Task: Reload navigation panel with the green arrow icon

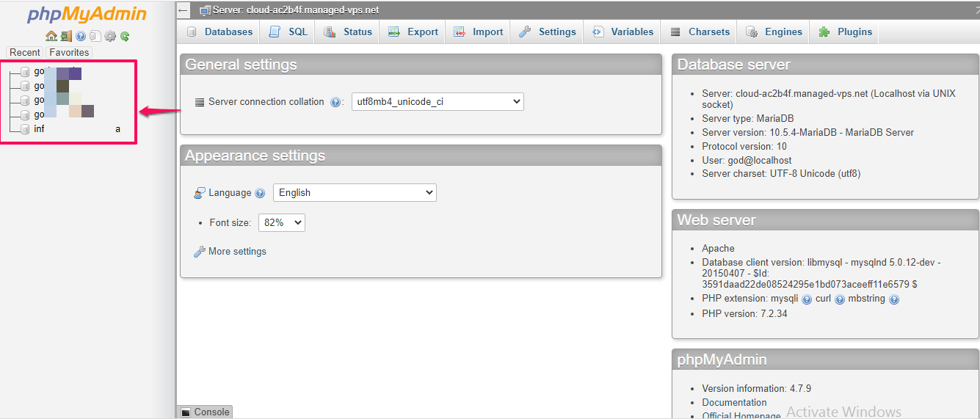Action: 125,36
